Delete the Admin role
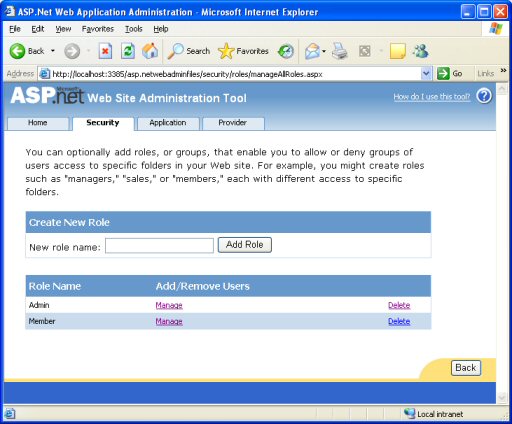512x424 pixels. point(399,305)
